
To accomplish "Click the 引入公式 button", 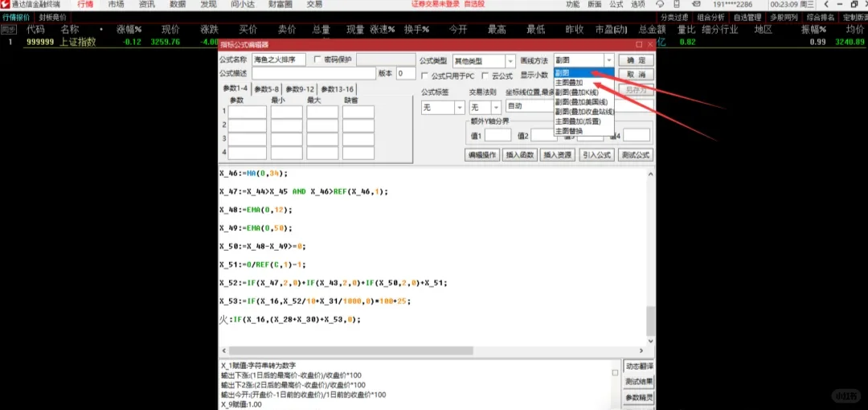I will 596,155.
